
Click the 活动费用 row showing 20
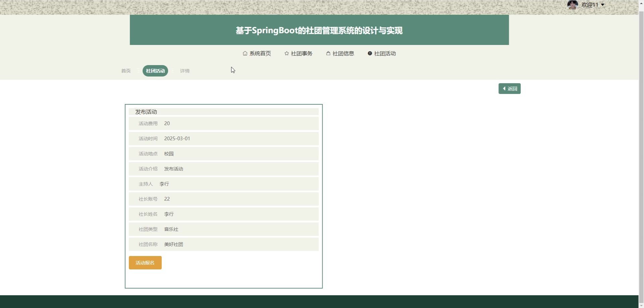[223, 123]
